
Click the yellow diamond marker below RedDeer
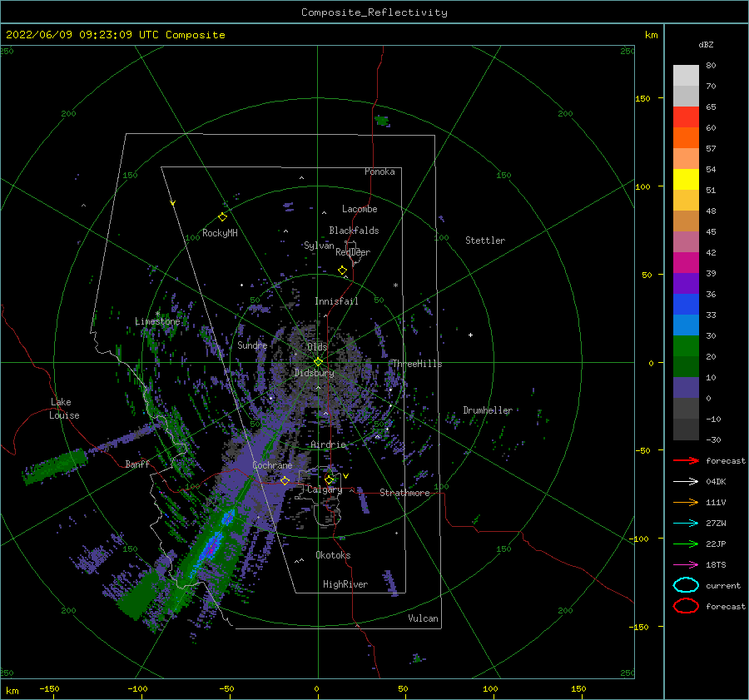pyautogui.click(x=342, y=271)
